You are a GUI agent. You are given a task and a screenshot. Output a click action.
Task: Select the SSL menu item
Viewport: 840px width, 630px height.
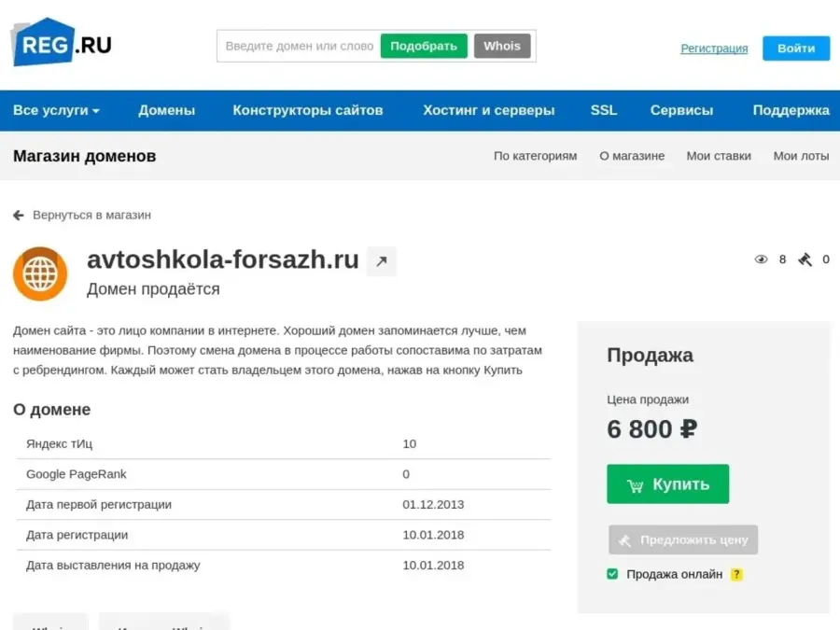(x=604, y=110)
